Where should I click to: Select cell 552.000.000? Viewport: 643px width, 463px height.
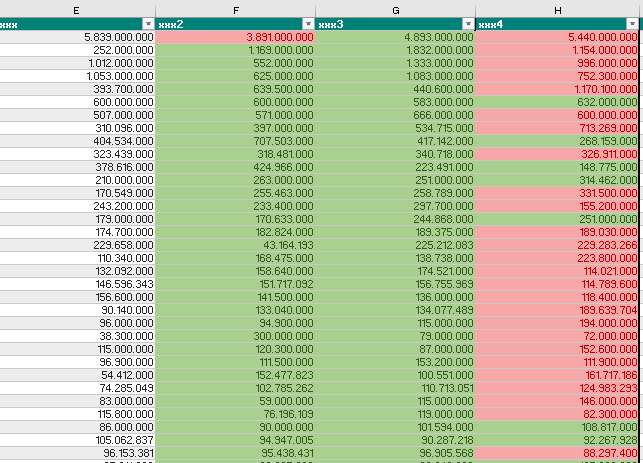point(235,63)
